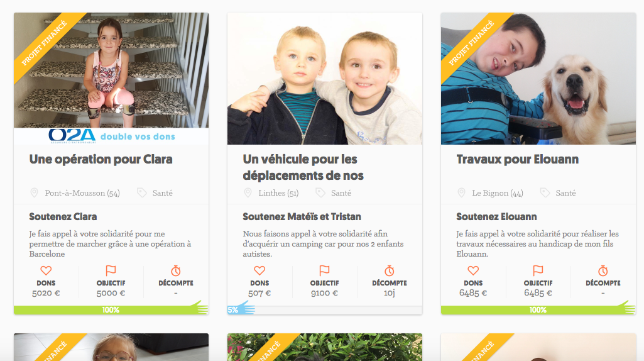Viewport: 644px width, 361px height.
Task: Click the stopwatch icon on Clara's card
Action: (176, 270)
